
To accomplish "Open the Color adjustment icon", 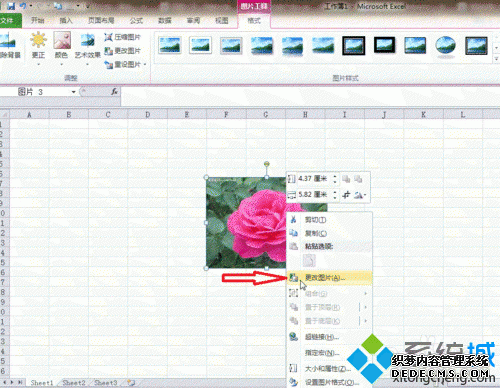I will point(62,40).
